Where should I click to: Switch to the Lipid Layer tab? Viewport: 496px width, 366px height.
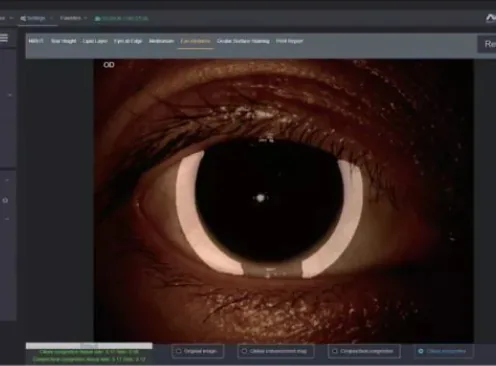pyautogui.click(x=95, y=41)
